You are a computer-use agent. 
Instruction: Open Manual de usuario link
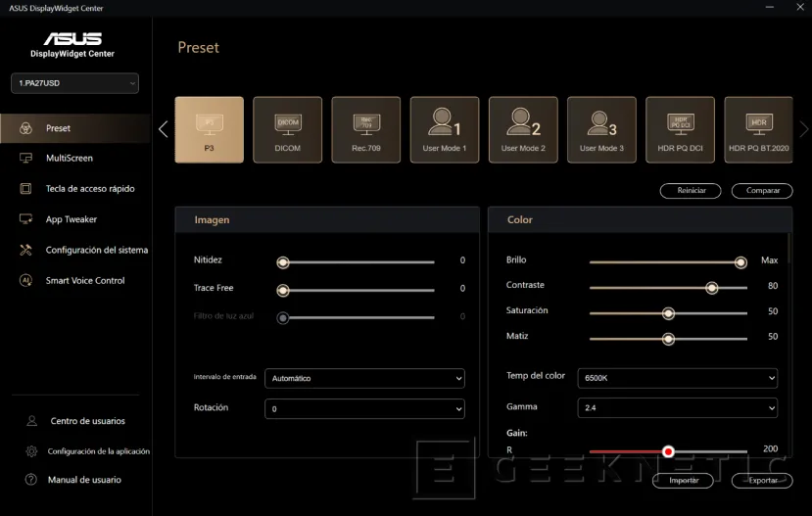point(85,480)
